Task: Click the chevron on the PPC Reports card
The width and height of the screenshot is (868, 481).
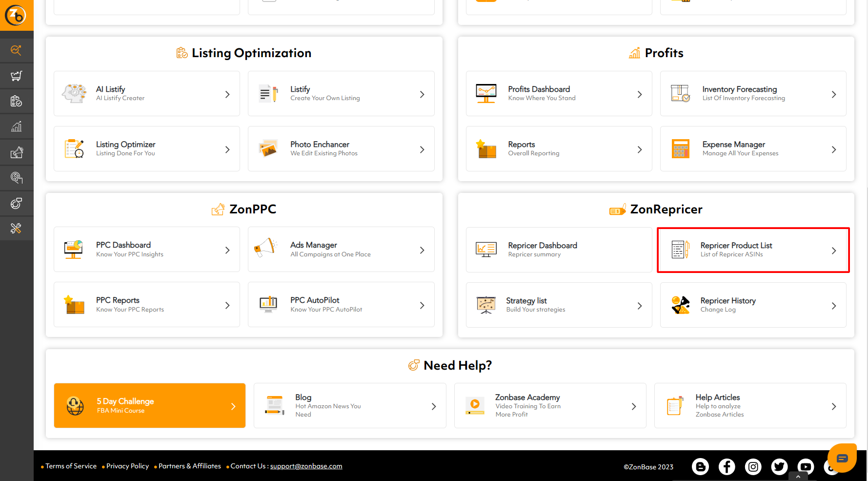Action: [227, 305]
